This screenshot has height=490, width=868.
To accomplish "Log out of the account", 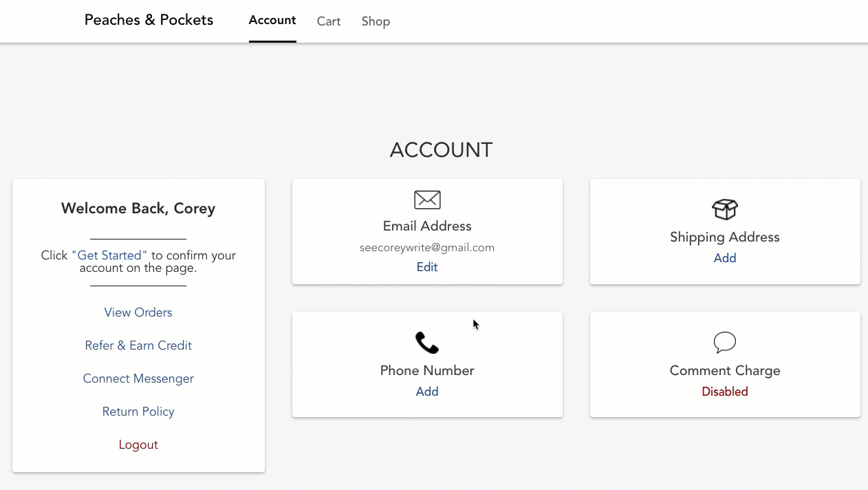I will point(138,445).
